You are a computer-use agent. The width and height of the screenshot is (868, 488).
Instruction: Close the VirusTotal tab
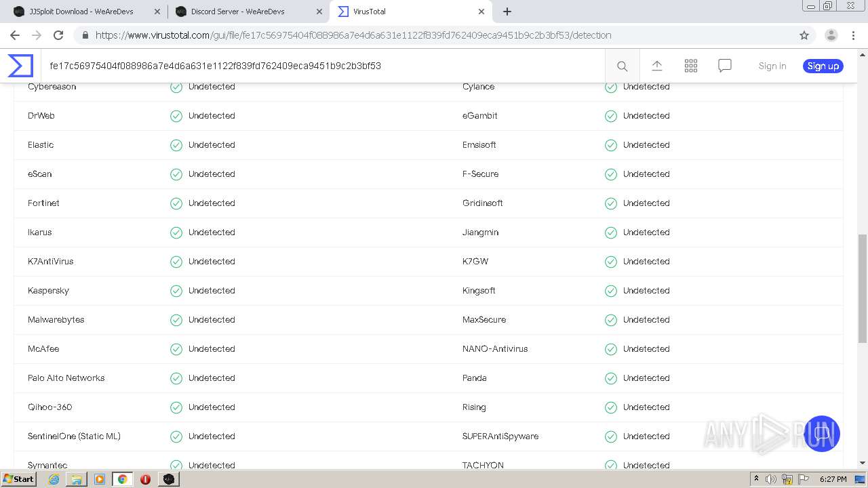(481, 12)
